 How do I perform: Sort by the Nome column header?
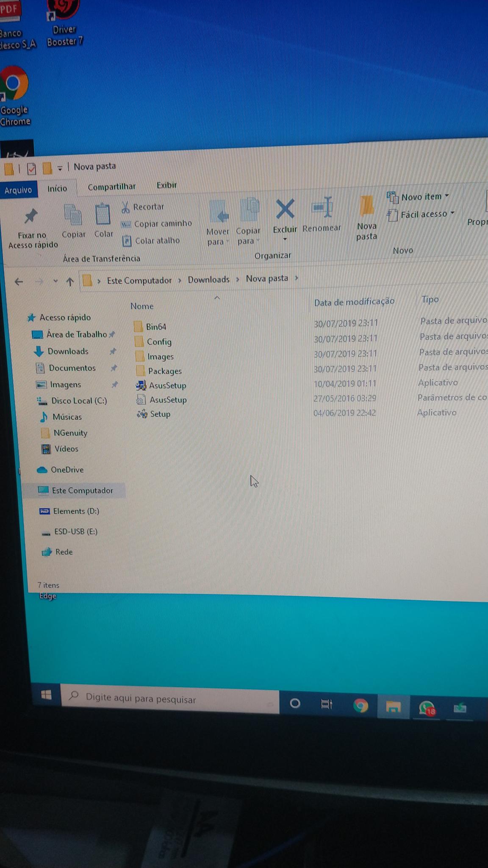coord(142,306)
